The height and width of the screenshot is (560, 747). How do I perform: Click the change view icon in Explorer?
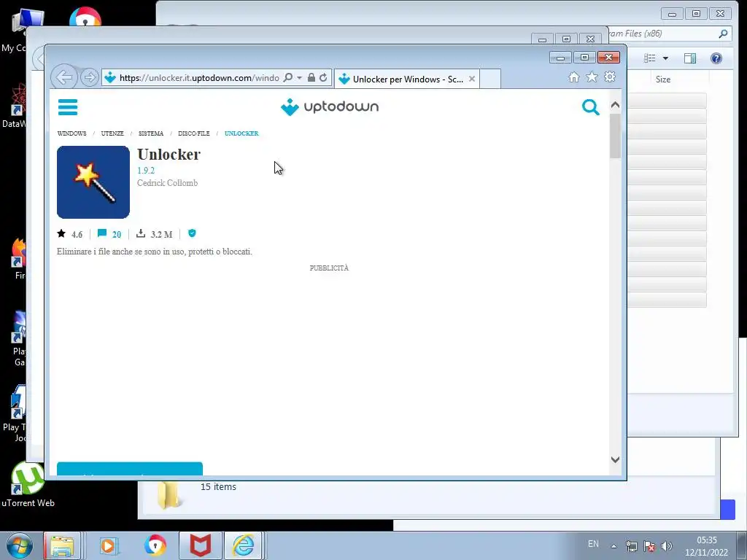click(650, 58)
